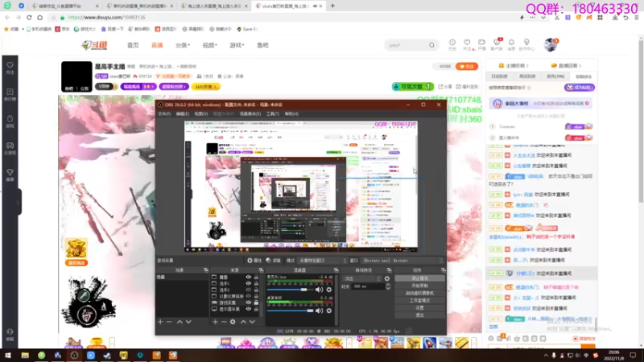Toggle visibility eye of fourth source row
This screenshot has width=644, height=362.
click(248, 296)
